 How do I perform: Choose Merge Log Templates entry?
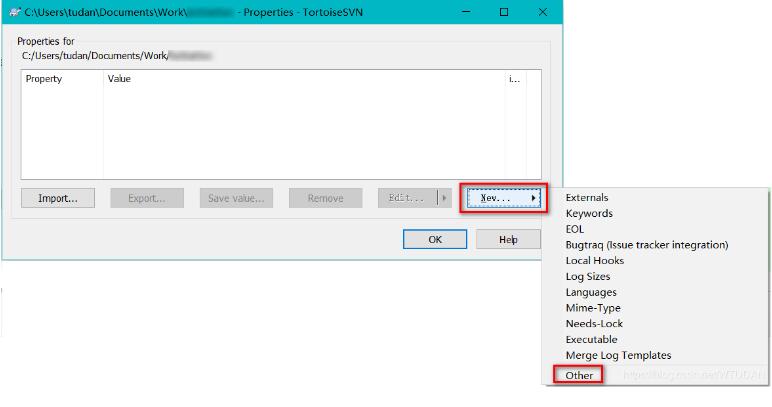click(x=618, y=355)
